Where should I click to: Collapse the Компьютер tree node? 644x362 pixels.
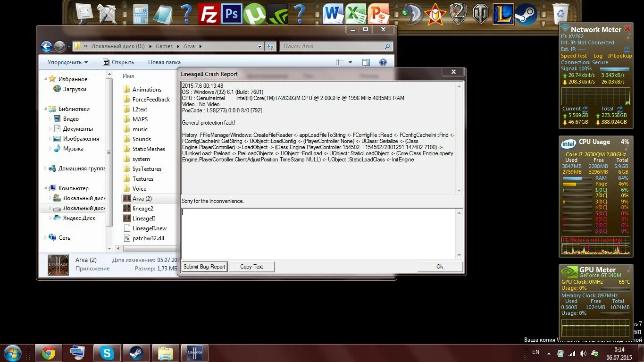[x=45, y=188]
